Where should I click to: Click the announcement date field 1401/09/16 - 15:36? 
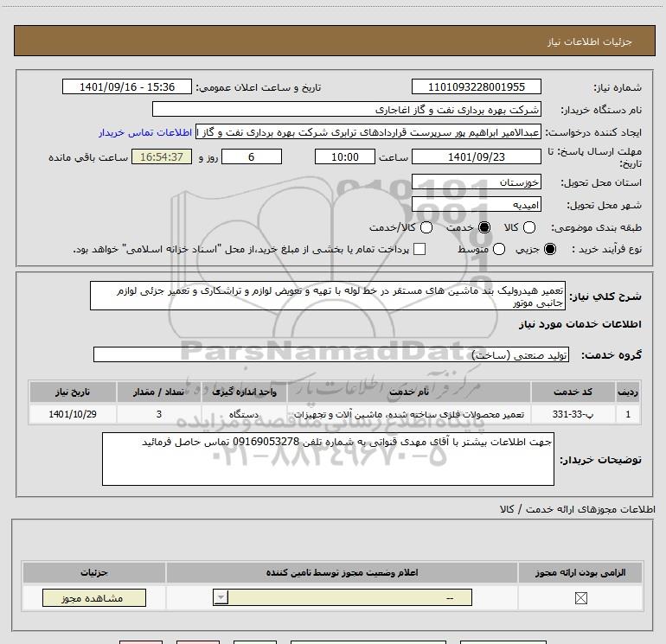click(127, 86)
